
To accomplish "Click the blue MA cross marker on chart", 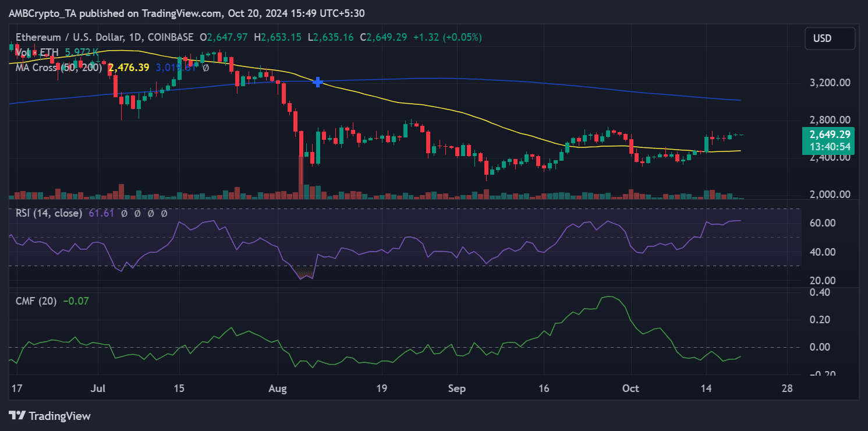I will pyautogui.click(x=318, y=82).
